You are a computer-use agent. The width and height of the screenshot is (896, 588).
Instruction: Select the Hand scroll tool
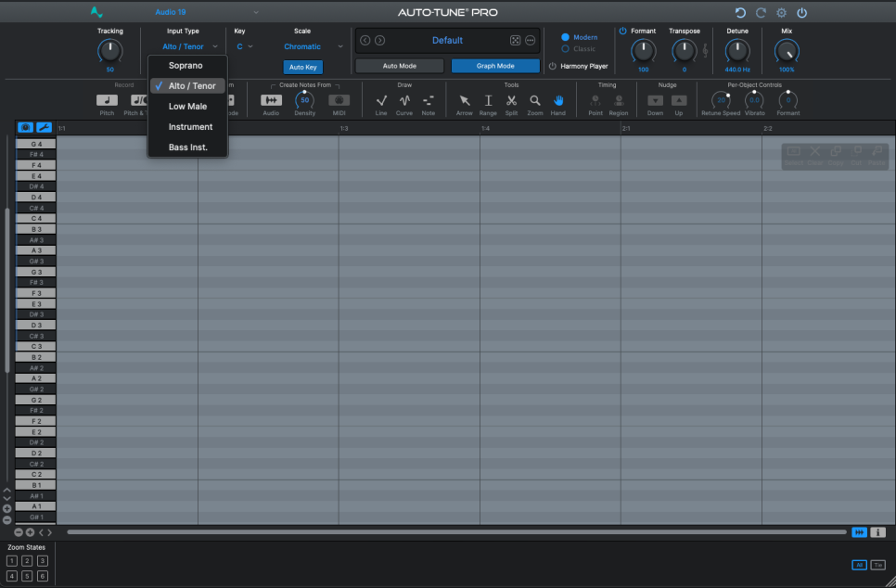pyautogui.click(x=558, y=100)
